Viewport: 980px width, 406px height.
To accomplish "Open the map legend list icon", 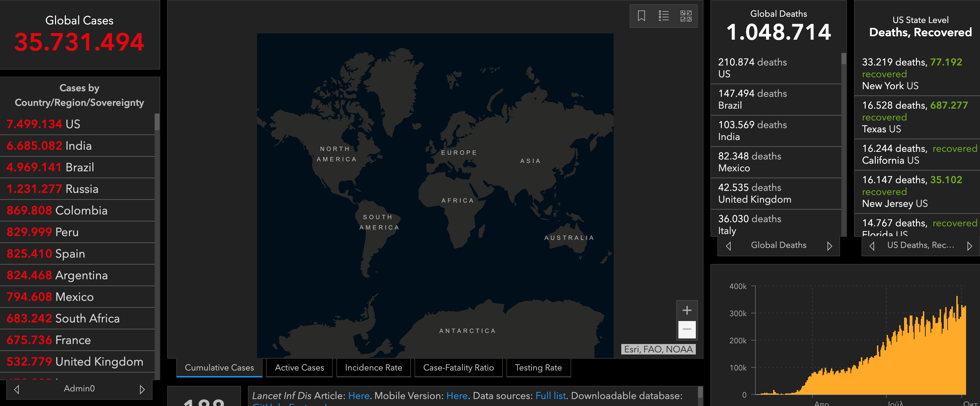I will click(x=663, y=16).
